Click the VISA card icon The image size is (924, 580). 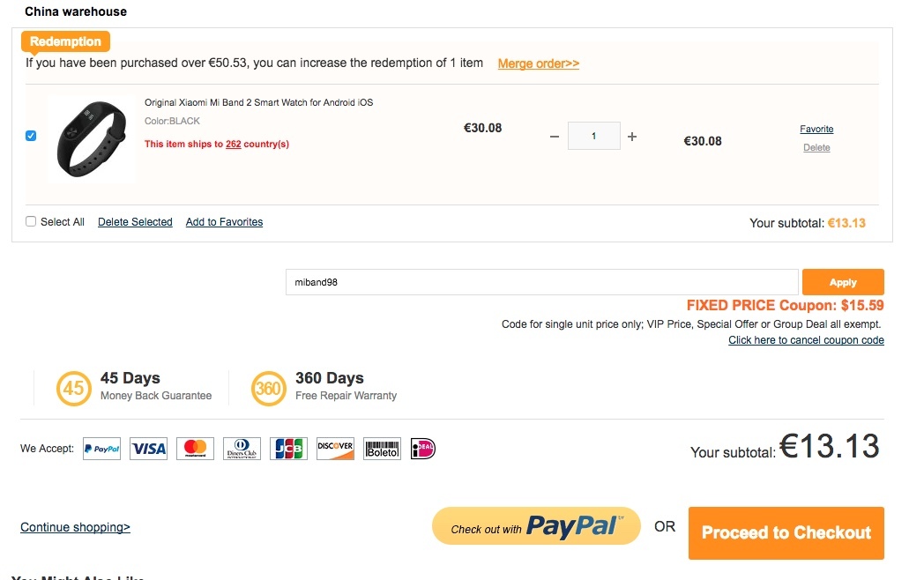(148, 449)
